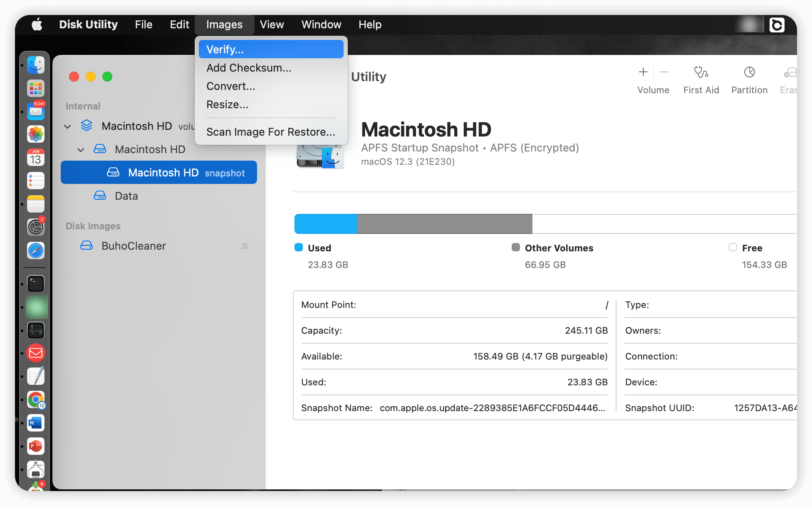Eject the BuhoCleaner disk image
Image resolution: width=812 pixels, height=506 pixels.
point(245,246)
